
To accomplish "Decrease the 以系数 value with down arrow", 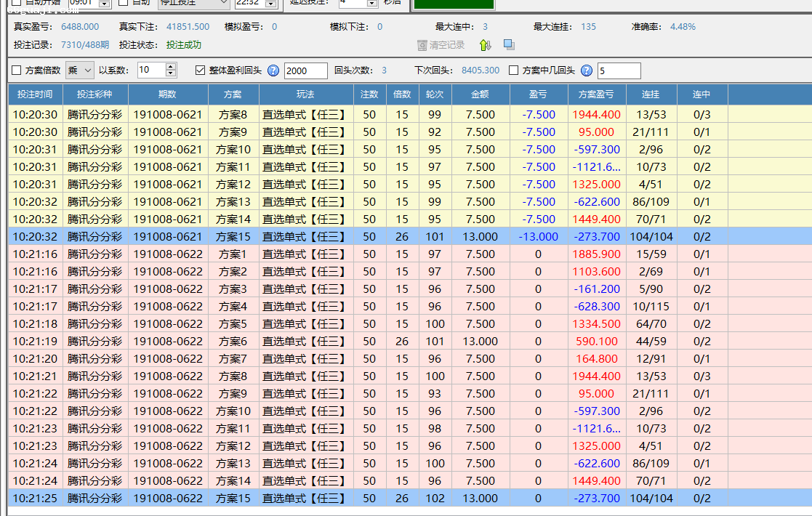I will point(171,74).
